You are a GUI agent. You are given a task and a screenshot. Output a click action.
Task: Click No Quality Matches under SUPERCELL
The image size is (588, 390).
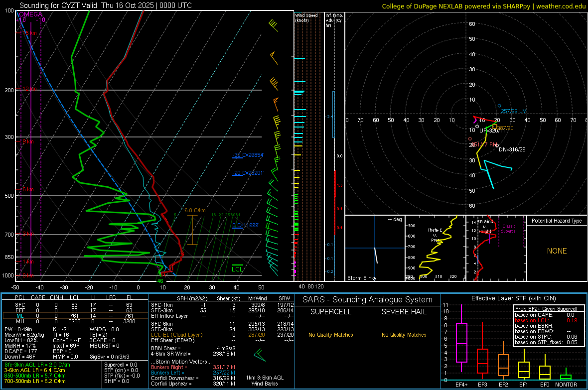click(331, 335)
